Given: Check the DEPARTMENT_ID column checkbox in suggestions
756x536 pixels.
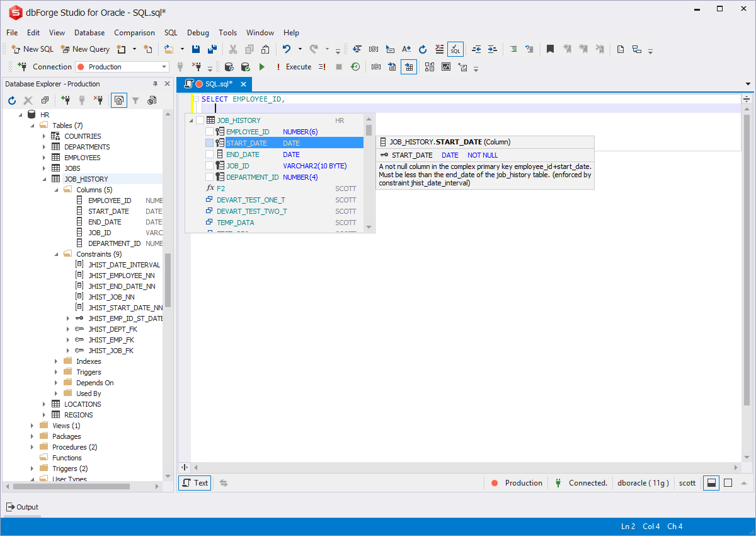Looking at the screenshot, I should pyautogui.click(x=210, y=177).
